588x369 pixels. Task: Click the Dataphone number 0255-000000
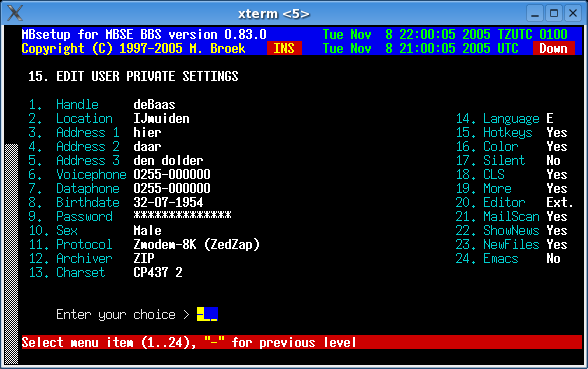tap(172, 188)
